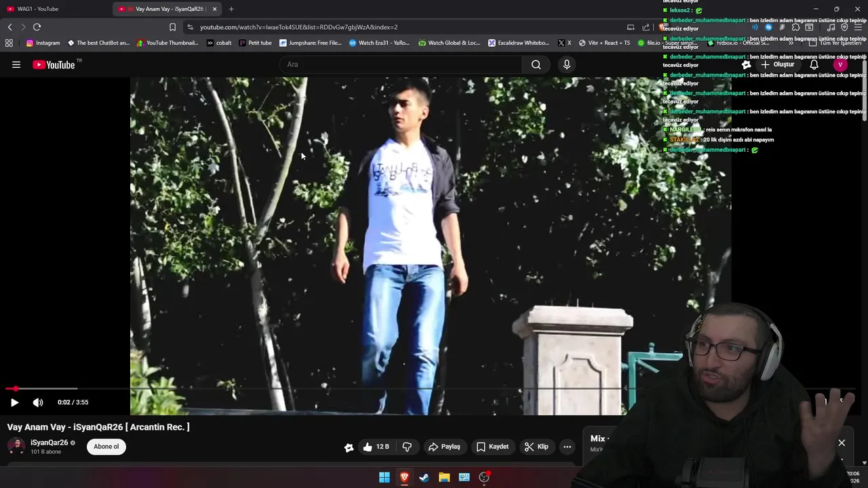
Task: Open the Windows Start menu
Action: 384,477
